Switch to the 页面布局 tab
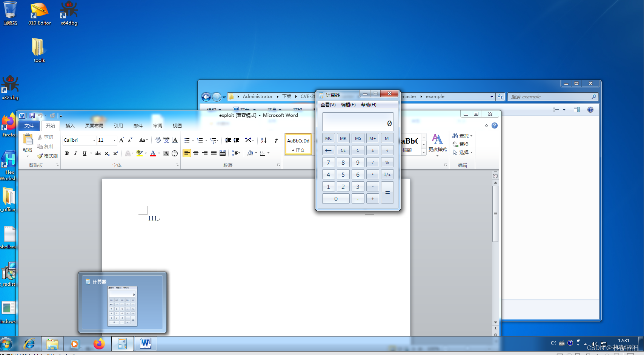Image resolution: width=644 pixels, height=355 pixels. 94,126
